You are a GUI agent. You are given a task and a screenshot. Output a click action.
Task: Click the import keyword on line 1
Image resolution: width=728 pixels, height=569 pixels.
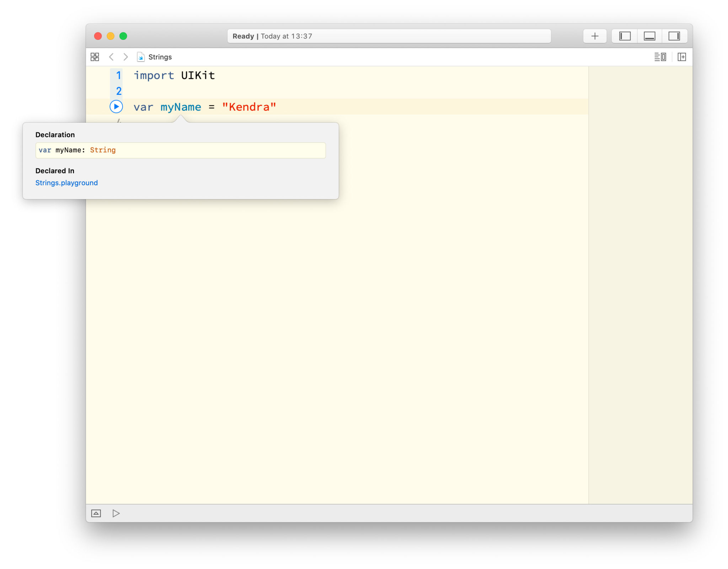(x=154, y=75)
